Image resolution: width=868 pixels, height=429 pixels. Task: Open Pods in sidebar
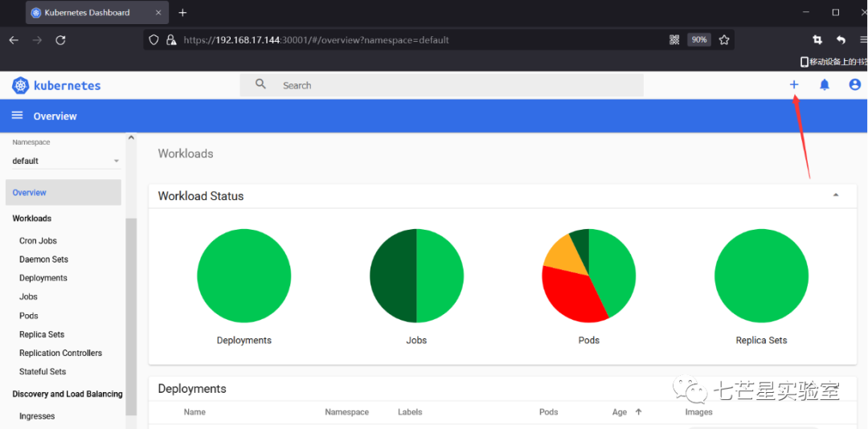[x=29, y=316]
